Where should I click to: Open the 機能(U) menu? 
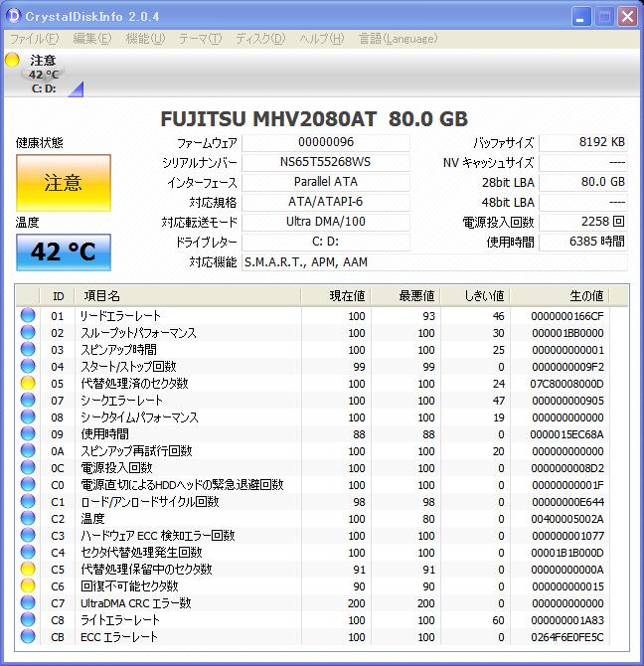pos(145,39)
